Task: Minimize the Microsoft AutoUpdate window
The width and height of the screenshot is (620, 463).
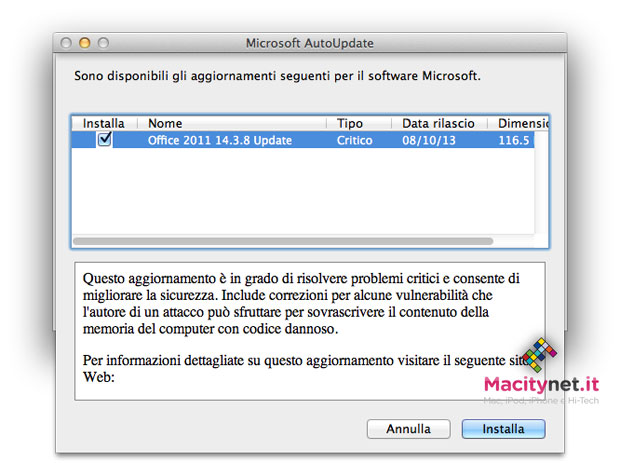Action: 85,43
